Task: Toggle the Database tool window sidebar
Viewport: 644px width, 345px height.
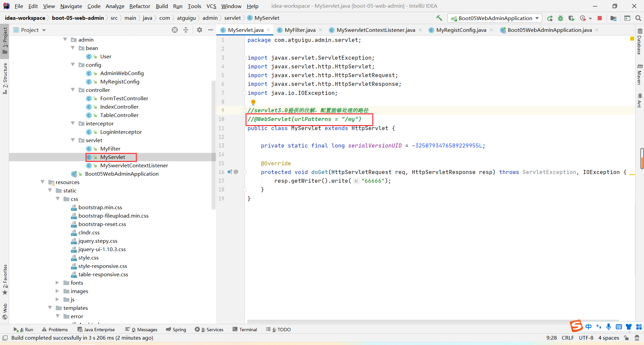Action: click(639, 42)
